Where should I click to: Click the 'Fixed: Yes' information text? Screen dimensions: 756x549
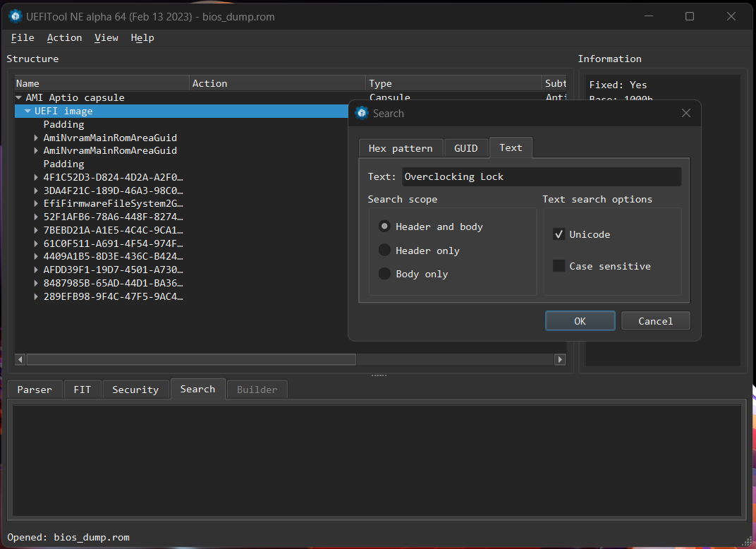coord(618,85)
